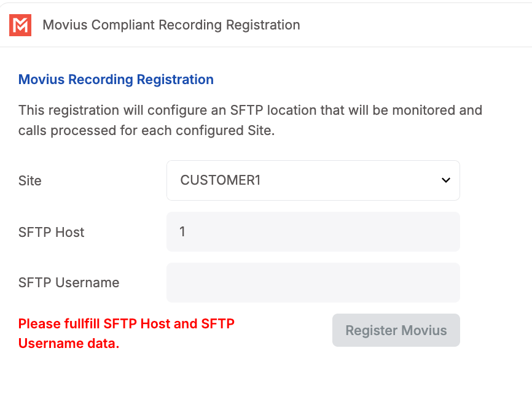
Task: Open the Site dropdown showing CUSTOMER1
Action: point(313,180)
